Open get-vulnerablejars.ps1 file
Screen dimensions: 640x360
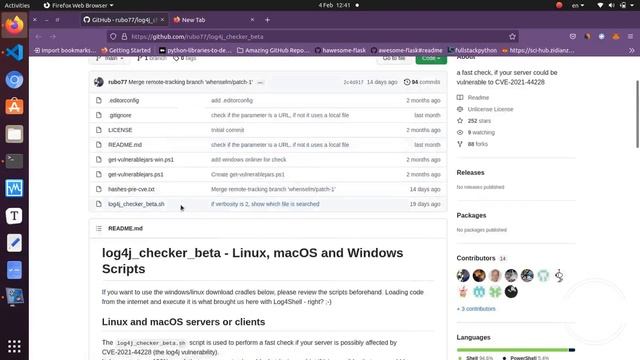(136, 174)
